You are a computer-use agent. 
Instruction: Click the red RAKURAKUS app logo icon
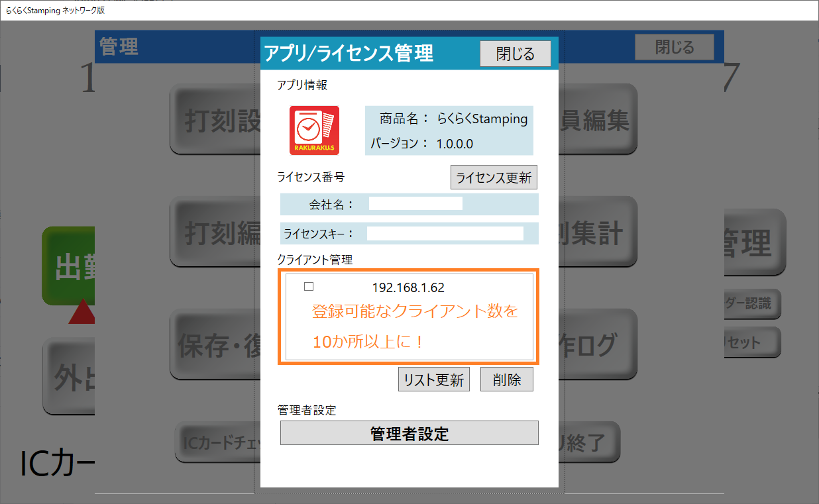tap(314, 130)
